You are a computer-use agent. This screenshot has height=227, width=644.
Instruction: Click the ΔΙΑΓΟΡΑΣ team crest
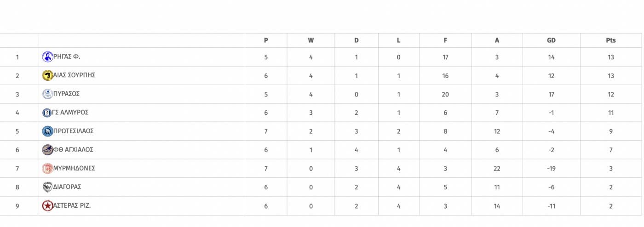point(47,187)
